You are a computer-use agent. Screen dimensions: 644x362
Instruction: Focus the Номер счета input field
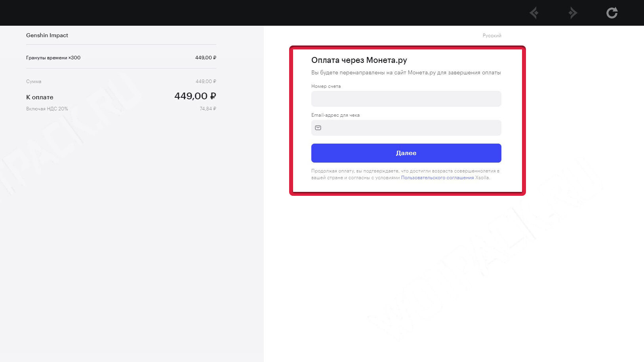click(406, 99)
